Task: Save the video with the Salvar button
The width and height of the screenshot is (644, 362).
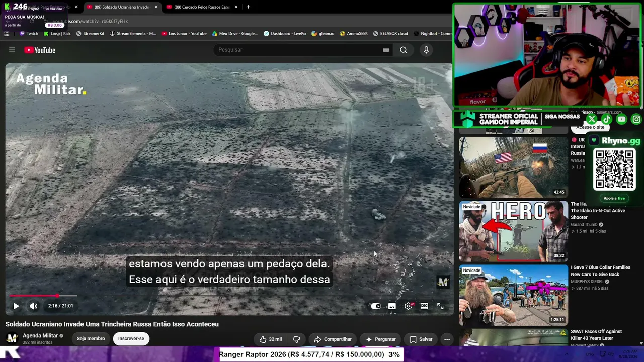Action: coord(421,339)
